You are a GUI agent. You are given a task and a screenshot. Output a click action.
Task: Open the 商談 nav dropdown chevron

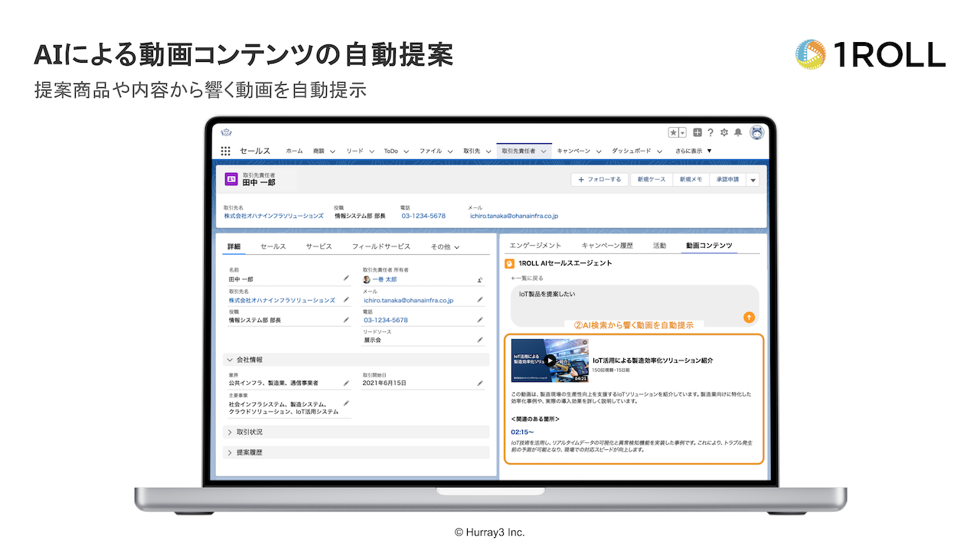(x=333, y=152)
